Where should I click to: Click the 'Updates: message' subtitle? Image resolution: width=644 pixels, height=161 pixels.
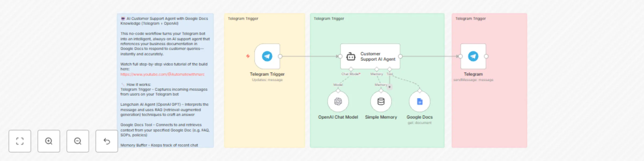click(x=267, y=80)
